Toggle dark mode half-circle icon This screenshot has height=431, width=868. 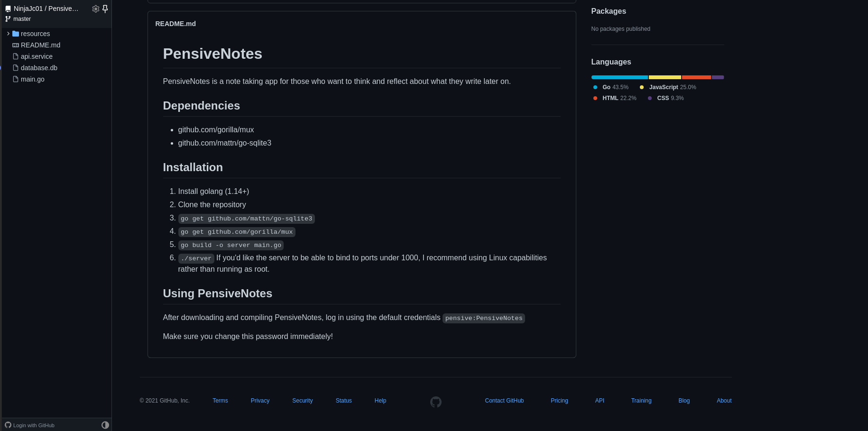coord(105,425)
